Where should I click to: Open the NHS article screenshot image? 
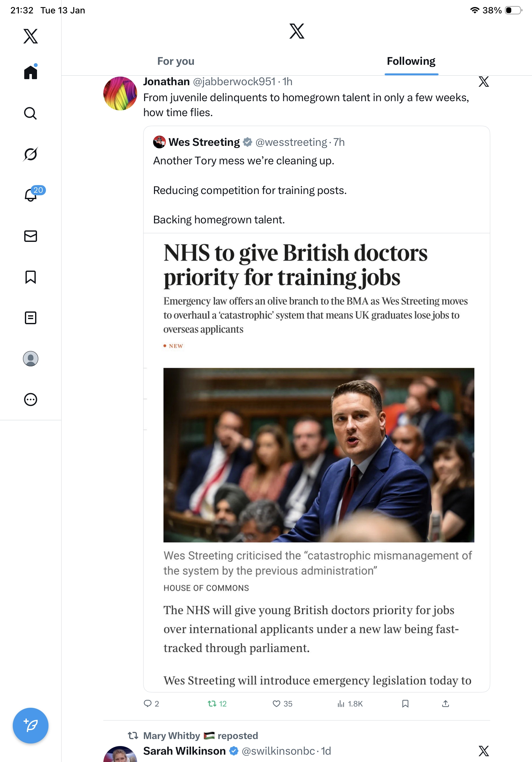pos(316,462)
